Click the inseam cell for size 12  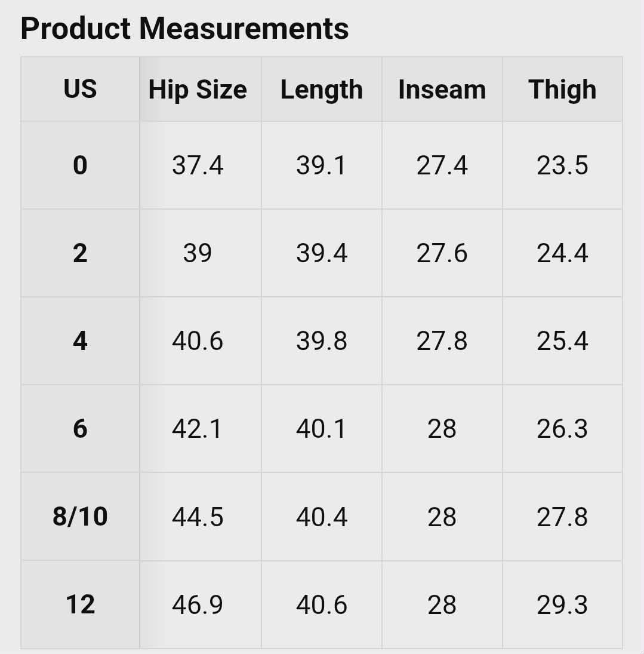click(x=442, y=604)
